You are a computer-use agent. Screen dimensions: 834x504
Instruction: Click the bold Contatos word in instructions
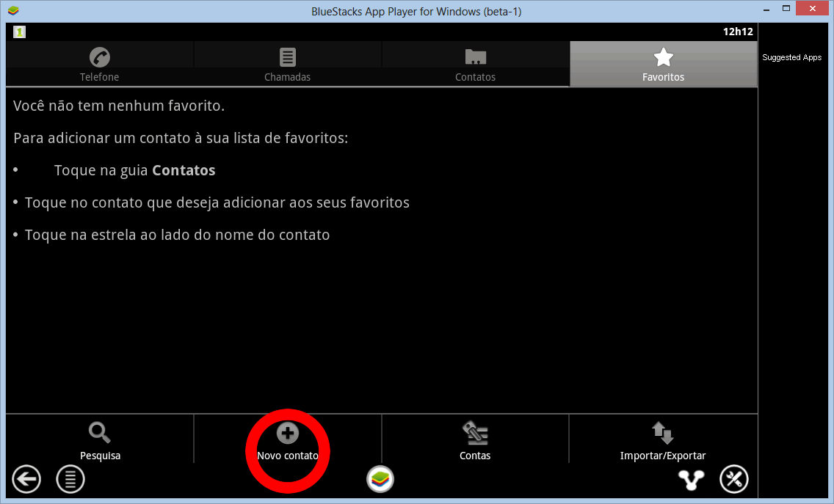(184, 170)
